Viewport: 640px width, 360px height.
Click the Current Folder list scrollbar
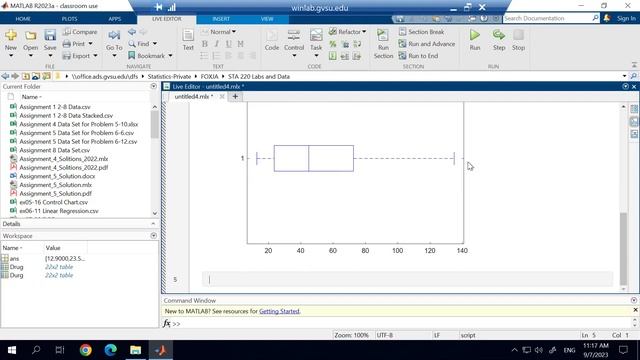click(x=155, y=125)
